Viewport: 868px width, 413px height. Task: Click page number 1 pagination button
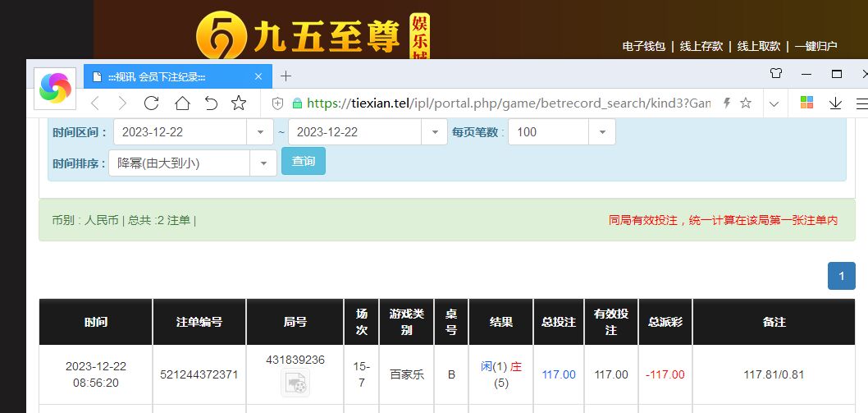pos(842,276)
